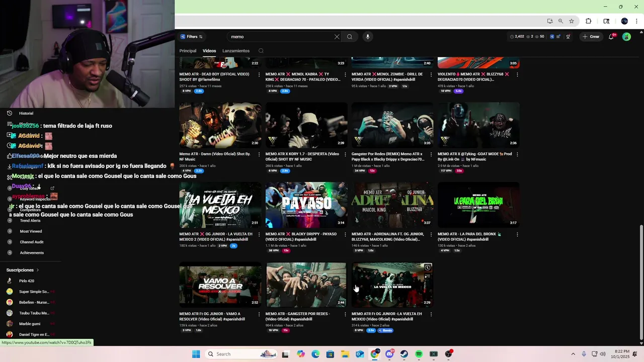This screenshot has height=362, width=644.
Task: Open Channel Audit in sidebar
Action: point(32,242)
